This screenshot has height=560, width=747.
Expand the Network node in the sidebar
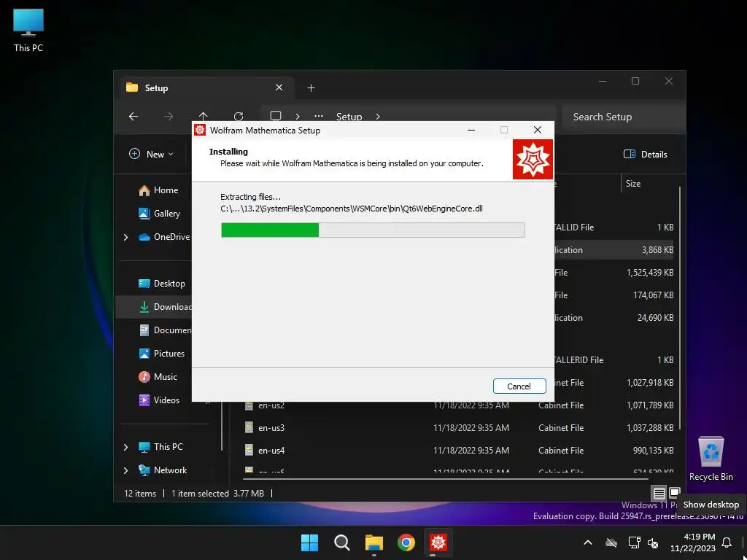(125, 470)
